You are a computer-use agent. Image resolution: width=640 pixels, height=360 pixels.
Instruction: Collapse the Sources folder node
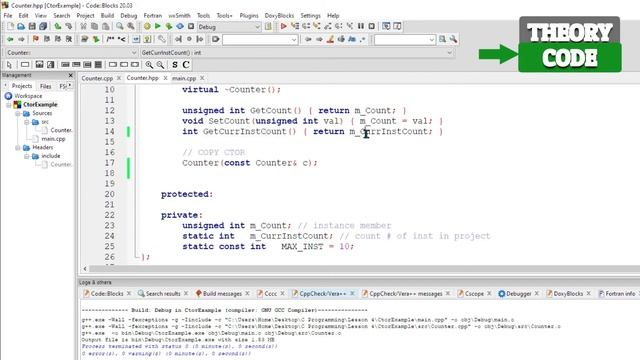[x=18, y=113]
